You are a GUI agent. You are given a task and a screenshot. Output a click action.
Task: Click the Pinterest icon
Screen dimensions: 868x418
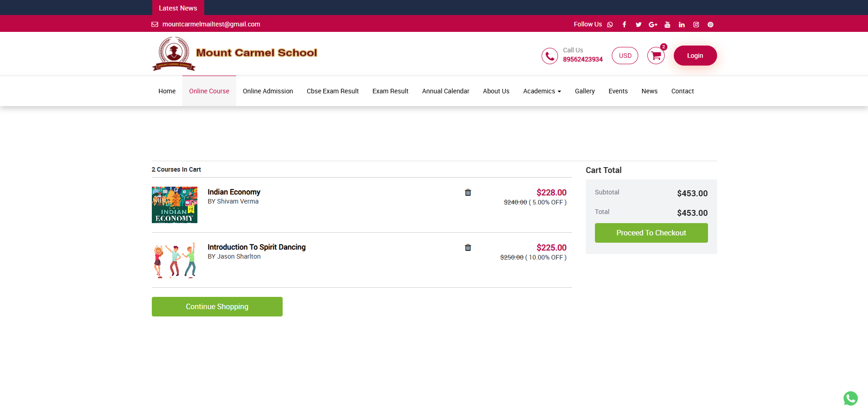click(x=710, y=25)
